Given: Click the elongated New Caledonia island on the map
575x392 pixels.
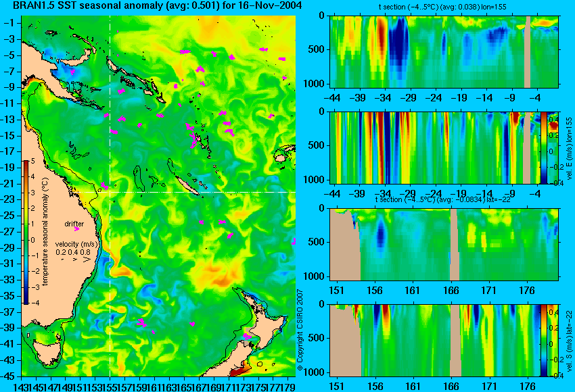Looking at the screenshot, I should tap(187, 186).
